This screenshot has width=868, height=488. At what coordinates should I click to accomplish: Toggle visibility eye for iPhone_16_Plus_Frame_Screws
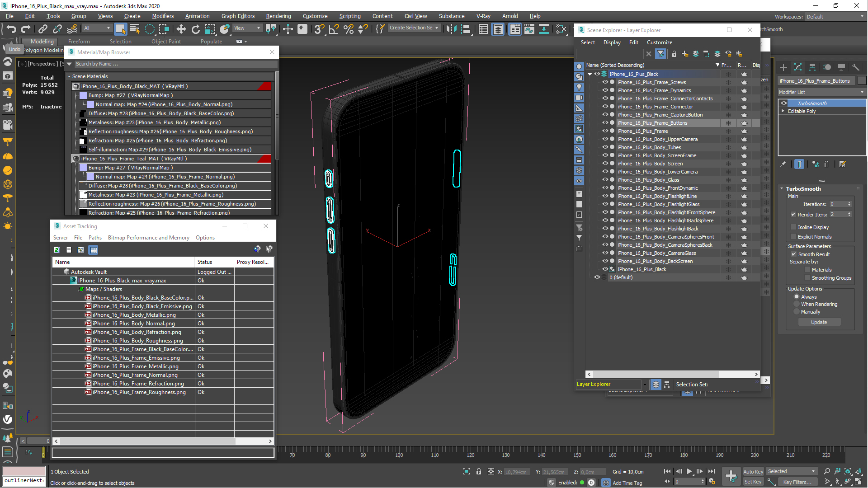coord(605,82)
